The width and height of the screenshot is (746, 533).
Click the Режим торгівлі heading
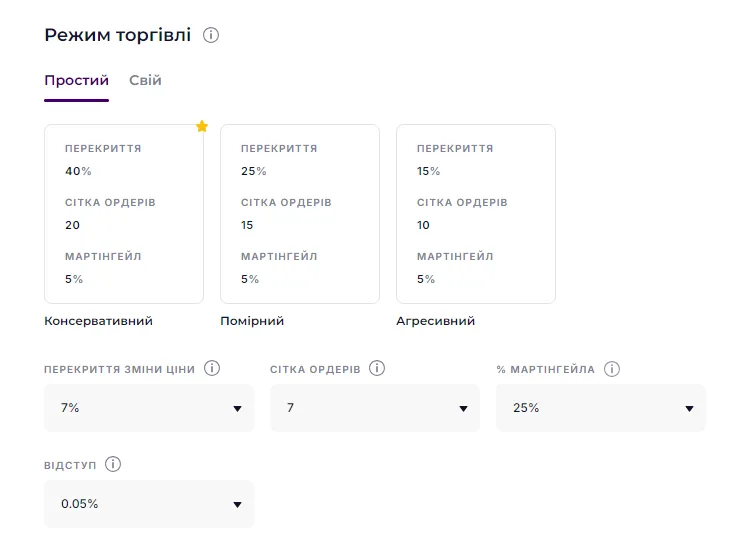tap(117, 35)
